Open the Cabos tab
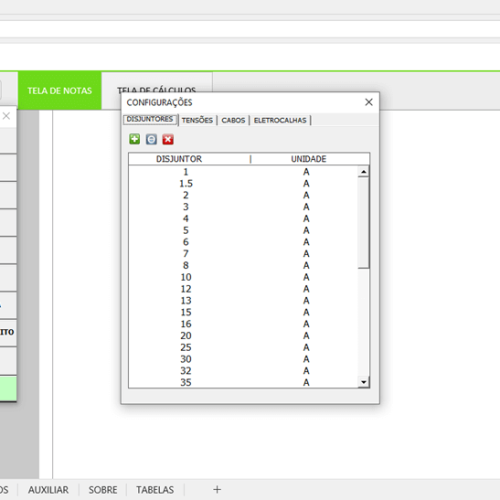The width and height of the screenshot is (500, 500). pyautogui.click(x=233, y=120)
